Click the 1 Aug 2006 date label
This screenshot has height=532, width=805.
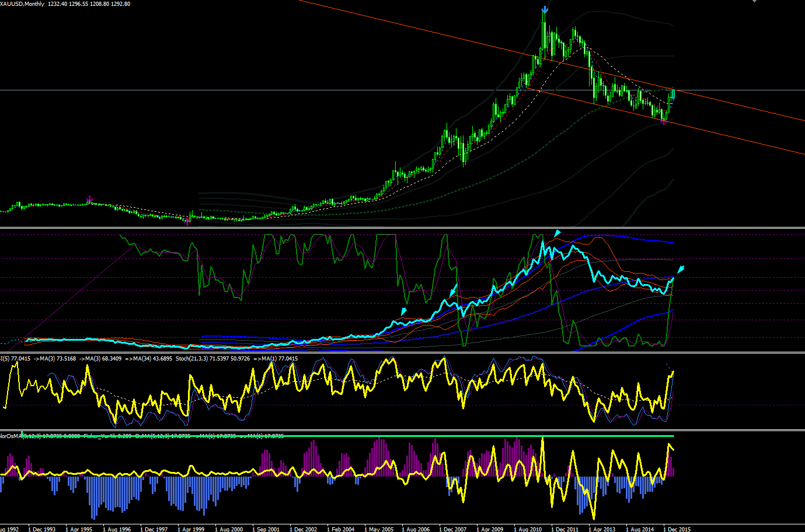(416, 529)
